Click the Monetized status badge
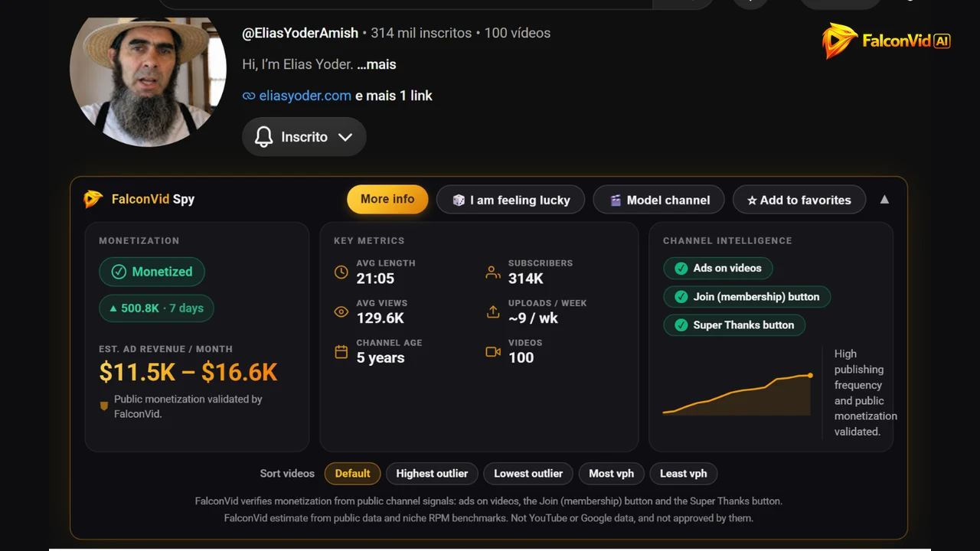The height and width of the screenshot is (551, 980). (152, 272)
